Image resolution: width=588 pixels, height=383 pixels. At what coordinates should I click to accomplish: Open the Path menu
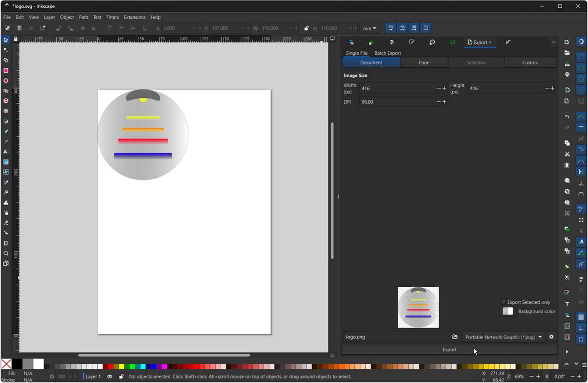(x=83, y=17)
